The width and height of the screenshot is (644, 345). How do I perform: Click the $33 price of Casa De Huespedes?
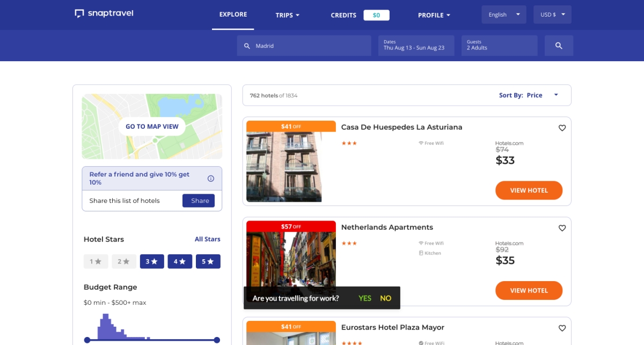505,160
